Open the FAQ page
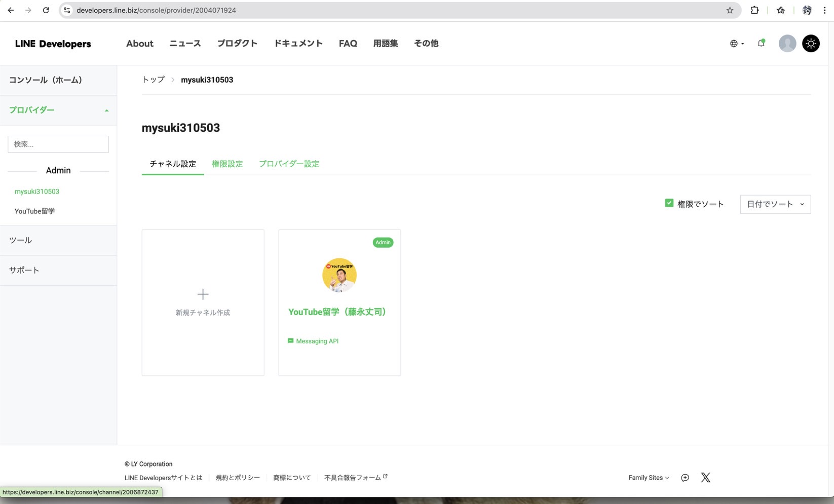 click(x=348, y=44)
